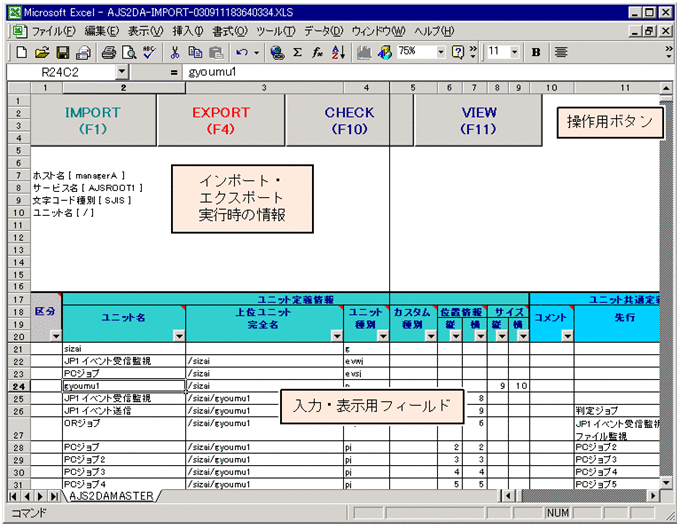Click the vertical scrollbar up arrow
Screen dimensions: 680x527
click(666, 88)
